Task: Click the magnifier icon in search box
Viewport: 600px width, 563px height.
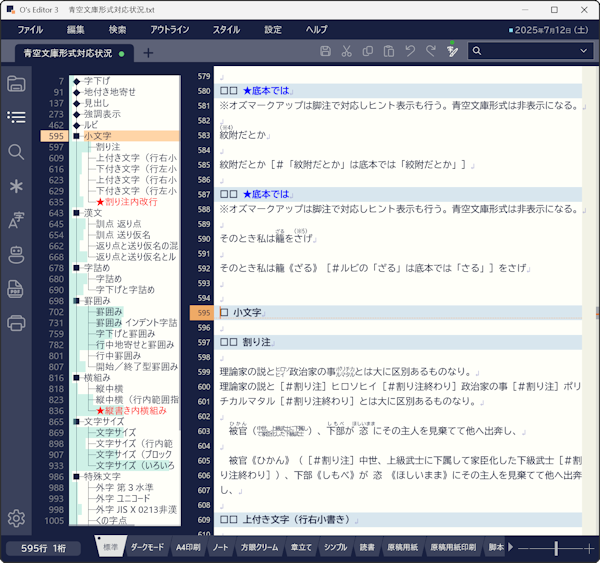Action: (x=477, y=51)
